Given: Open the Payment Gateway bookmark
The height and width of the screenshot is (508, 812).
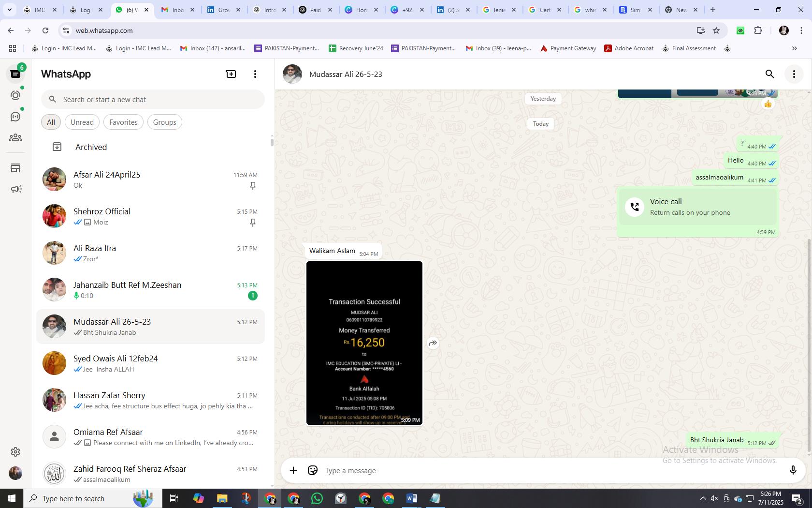Looking at the screenshot, I should [x=568, y=48].
